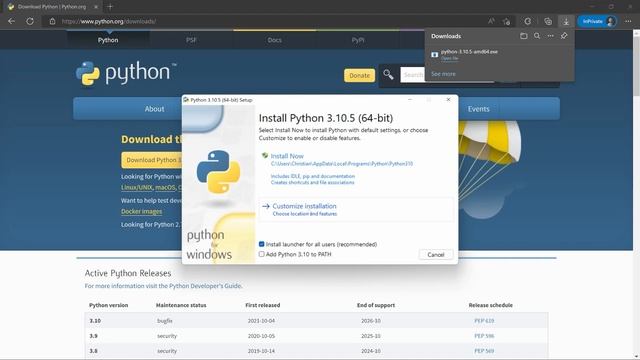This screenshot has width=640, height=360.
Task: Click the InPrivate profile button
Action: (597, 21)
